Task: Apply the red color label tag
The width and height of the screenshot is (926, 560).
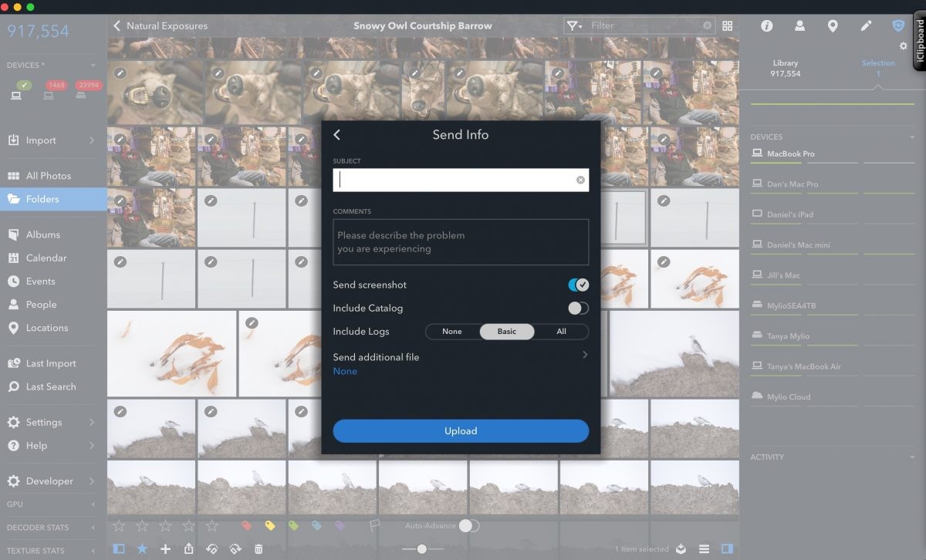Action: pos(247,525)
